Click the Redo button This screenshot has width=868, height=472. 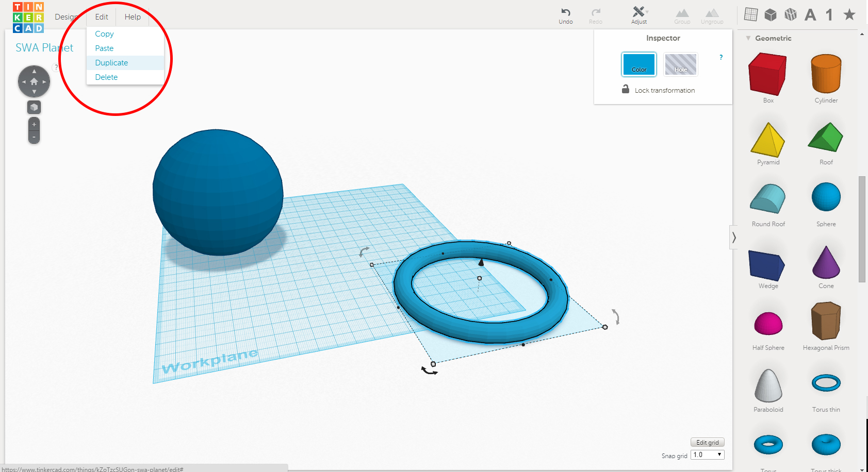click(596, 15)
